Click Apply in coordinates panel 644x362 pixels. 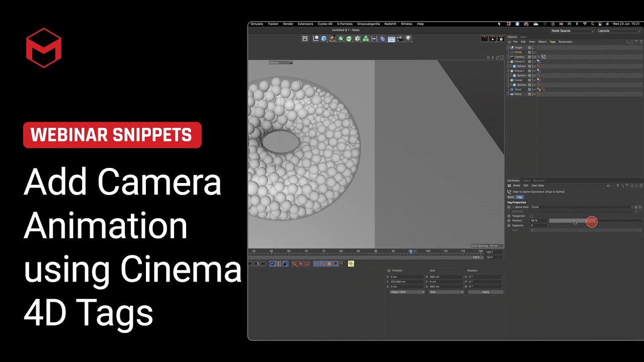(x=486, y=292)
